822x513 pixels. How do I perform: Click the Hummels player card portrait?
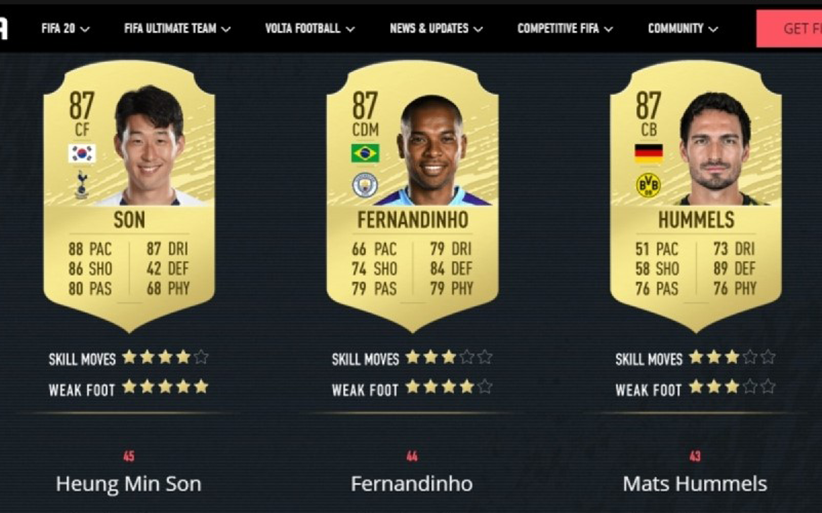coord(716,149)
